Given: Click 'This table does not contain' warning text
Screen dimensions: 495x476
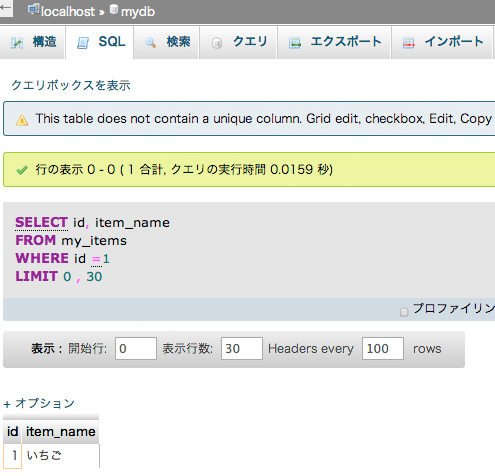Looking at the screenshot, I should coord(263,119).
